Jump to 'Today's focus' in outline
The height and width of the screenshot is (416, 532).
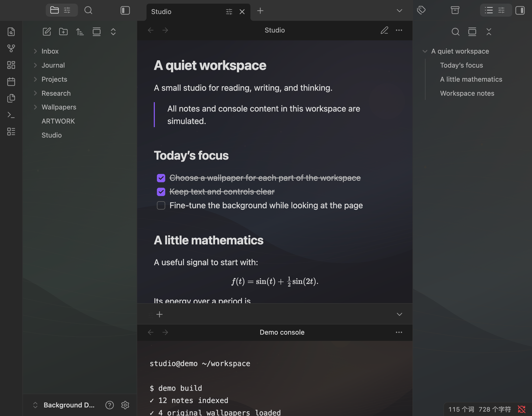tap(461, 65)
